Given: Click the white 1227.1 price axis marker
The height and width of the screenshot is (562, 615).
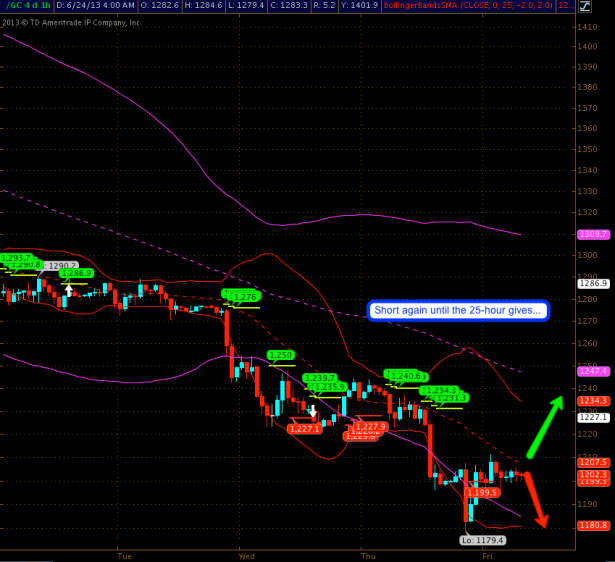Looking at the screenshot, I should (594, 417).
